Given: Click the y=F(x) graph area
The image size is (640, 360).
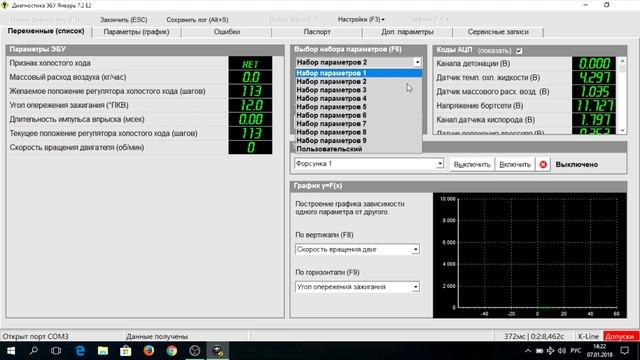Looking at the screenshot, I should pyautogui.click(x=529, y=255).
